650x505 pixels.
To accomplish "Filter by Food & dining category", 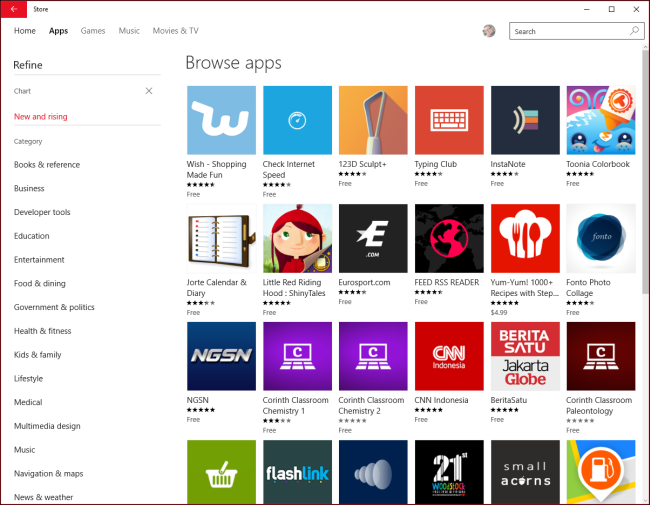I will (x=40, y=284).
